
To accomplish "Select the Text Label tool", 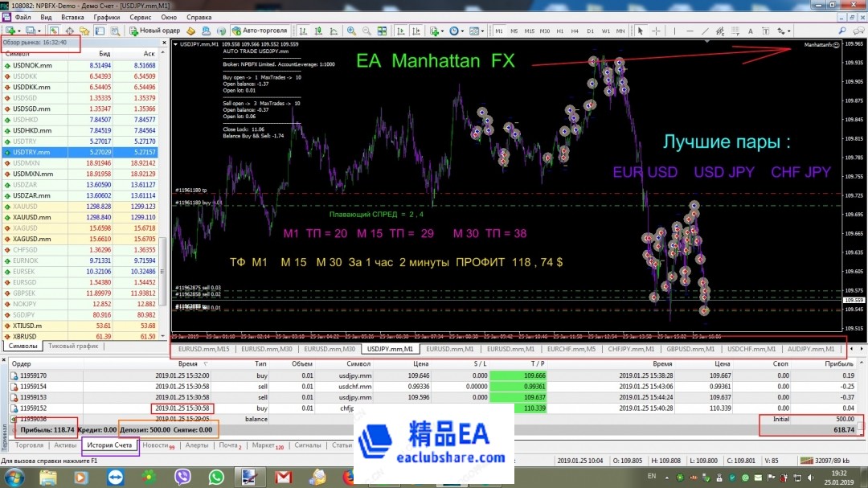I will tap(765, 31).
